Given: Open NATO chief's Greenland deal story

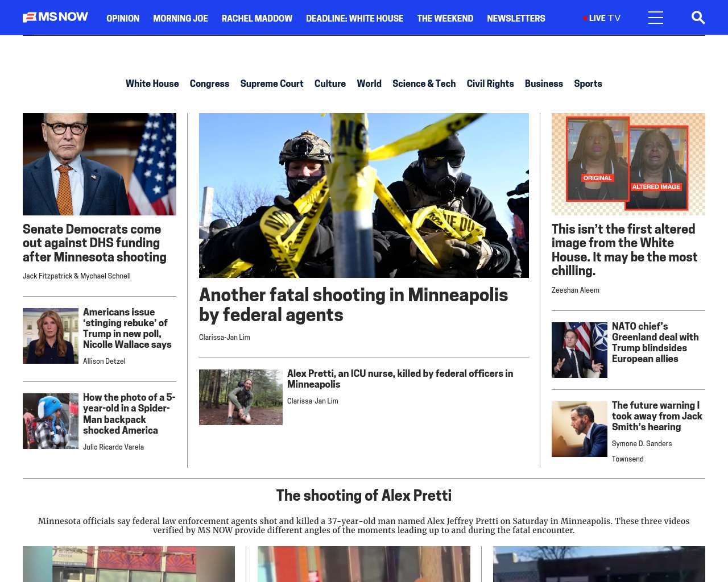Looking at the screenshot, I should coord(655,342).
